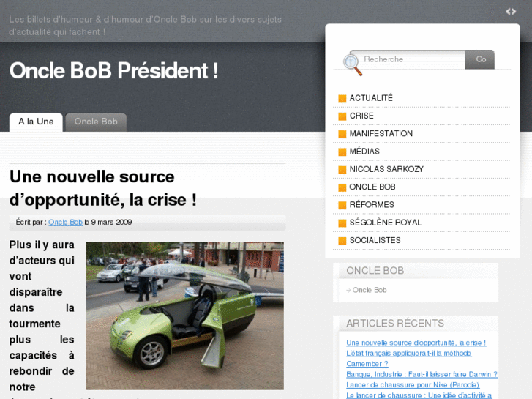This screenshot has width=532, height=399.
Task: Click the orange square beside SÉGOLÈNE ROYAL
Action: (342, 223)
